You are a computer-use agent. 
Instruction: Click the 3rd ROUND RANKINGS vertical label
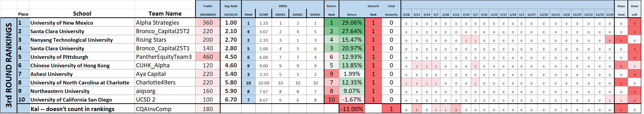click(x=9, y=65)
